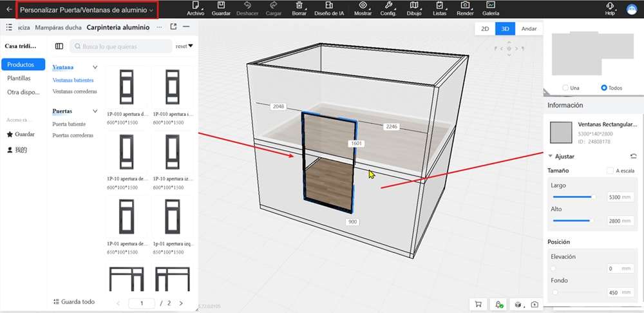The width and height of the screenshot is (644, 313).
Task: Click the bell notification icon
Action: pyautogui.click(x=498, y=305)
